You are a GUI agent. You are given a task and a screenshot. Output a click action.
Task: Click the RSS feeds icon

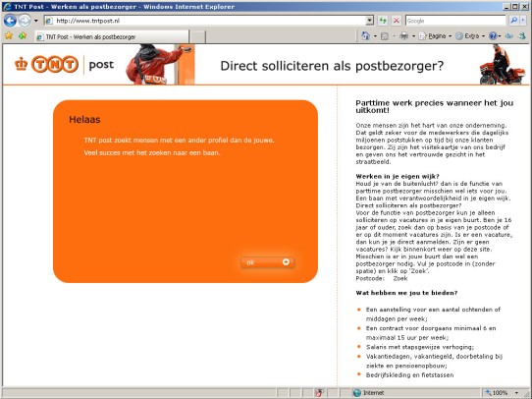click(x=385, y=36)
